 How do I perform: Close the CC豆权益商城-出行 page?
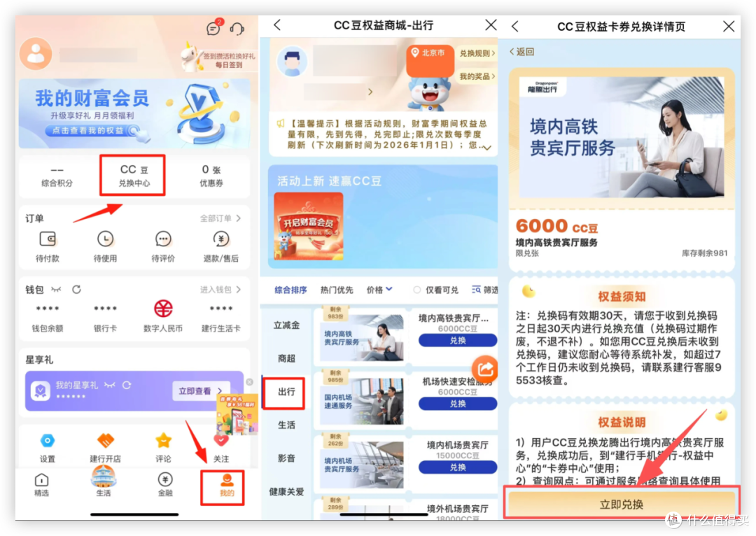click(491, 25)
